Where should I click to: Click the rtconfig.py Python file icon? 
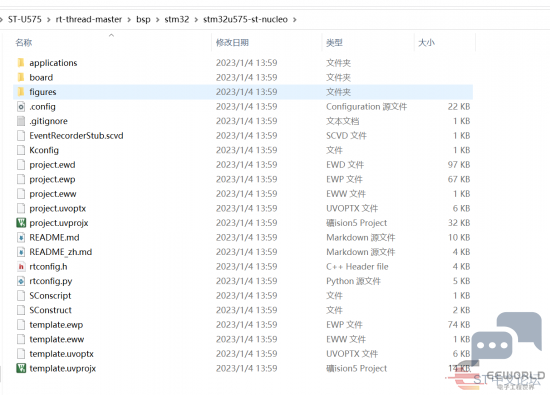tap(21, 281)
